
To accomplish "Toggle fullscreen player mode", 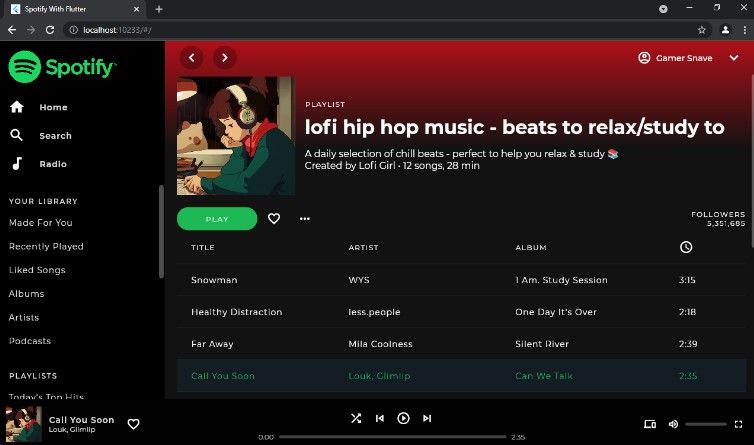I will pos(739,424).
